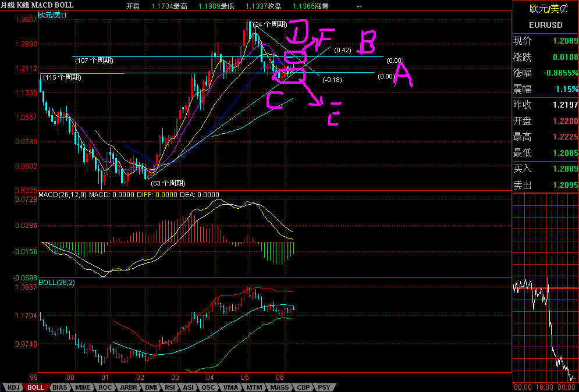
Task: Click the 涨幅 value -0.8855%
Action: pyautogui.click(x=561, y=73)
